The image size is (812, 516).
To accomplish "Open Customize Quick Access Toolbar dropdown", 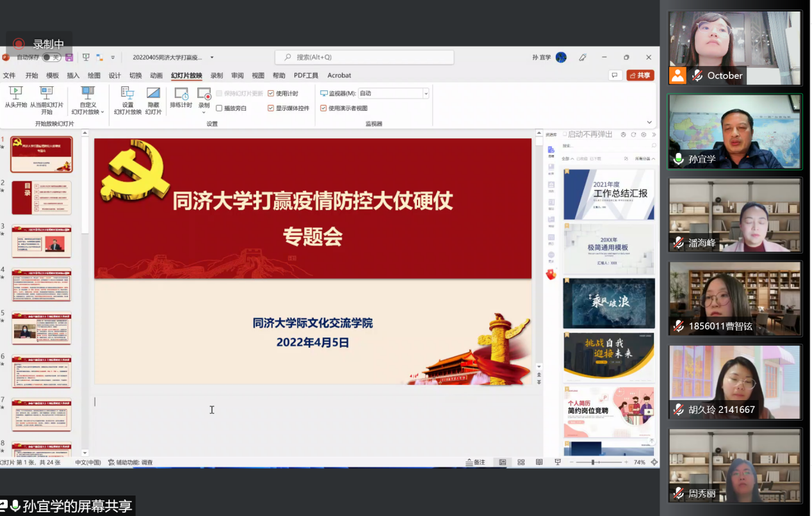I will (x=113, y=58).
